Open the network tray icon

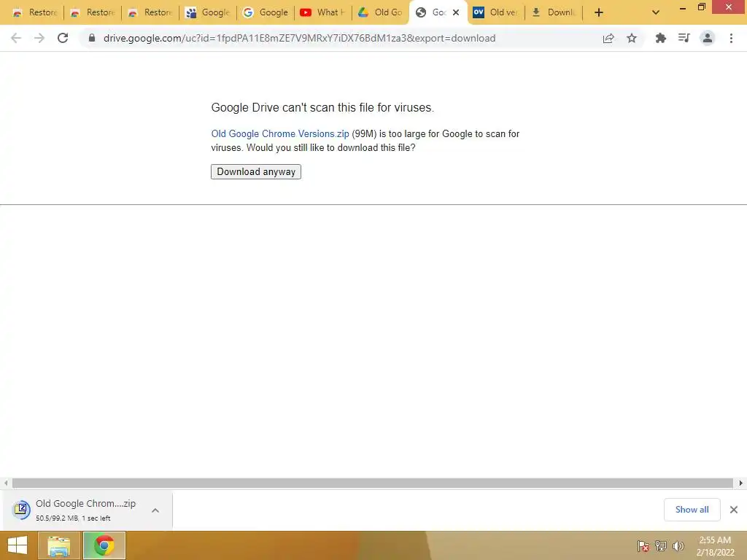pos(661,545)
